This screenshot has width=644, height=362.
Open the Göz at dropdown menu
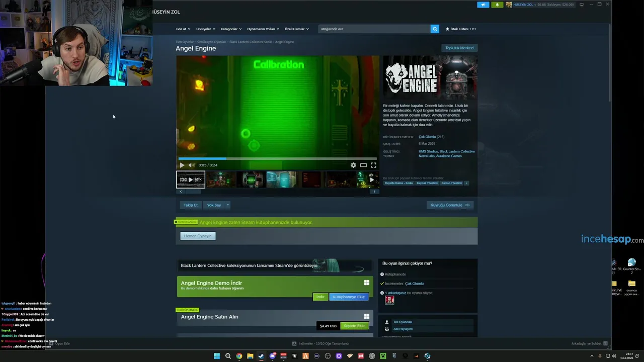(x=183, y=29)
